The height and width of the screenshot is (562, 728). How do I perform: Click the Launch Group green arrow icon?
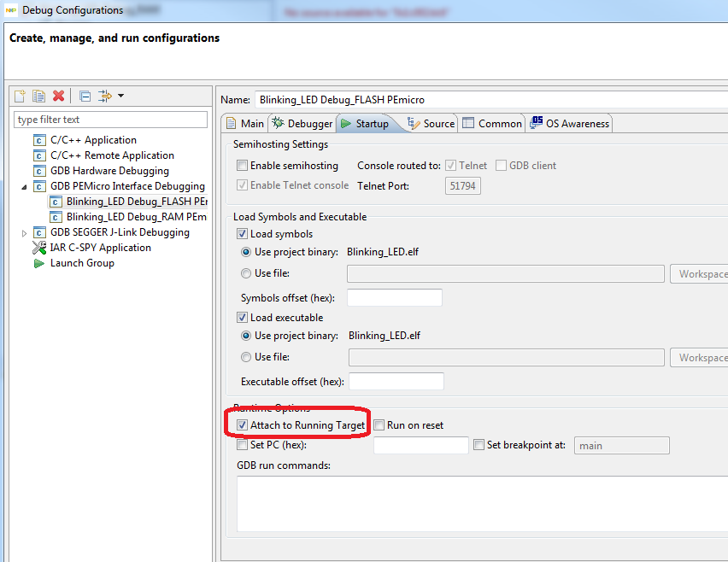(39, 263)
